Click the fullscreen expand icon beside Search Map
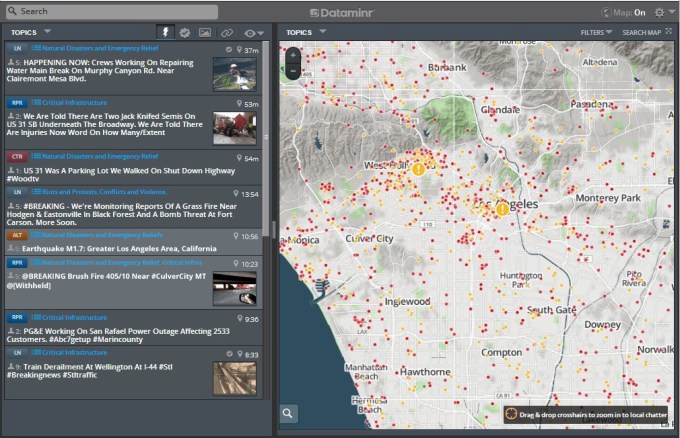 click(x=669, y=32)
